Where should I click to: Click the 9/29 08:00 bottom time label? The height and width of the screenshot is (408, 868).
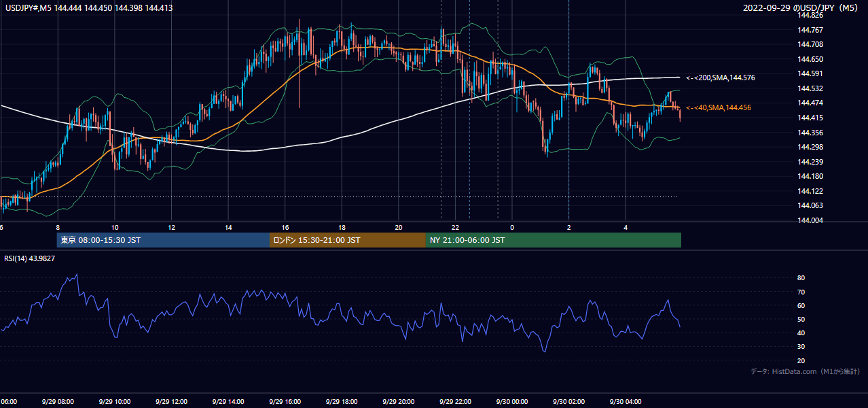[58, 402]
